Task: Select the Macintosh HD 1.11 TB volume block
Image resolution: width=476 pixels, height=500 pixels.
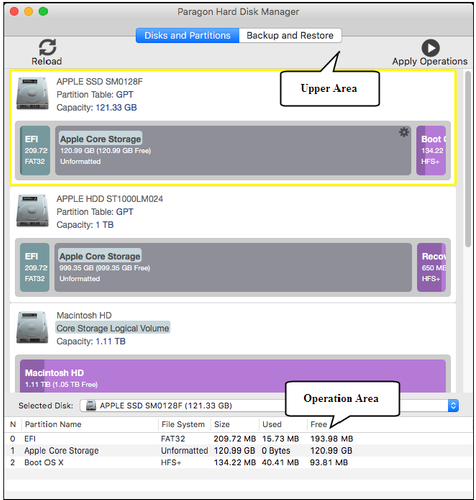Action: click(233, 376)
